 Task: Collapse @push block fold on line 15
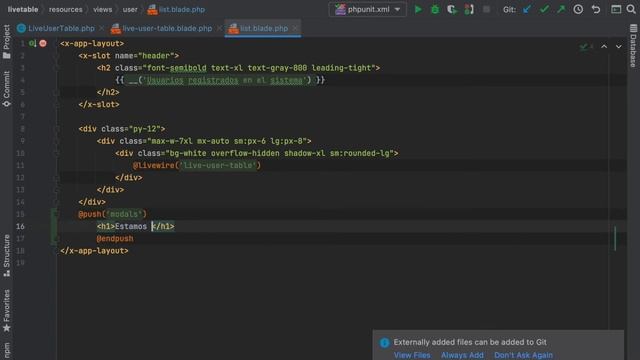pyautogui.click(x=57, y=214)
